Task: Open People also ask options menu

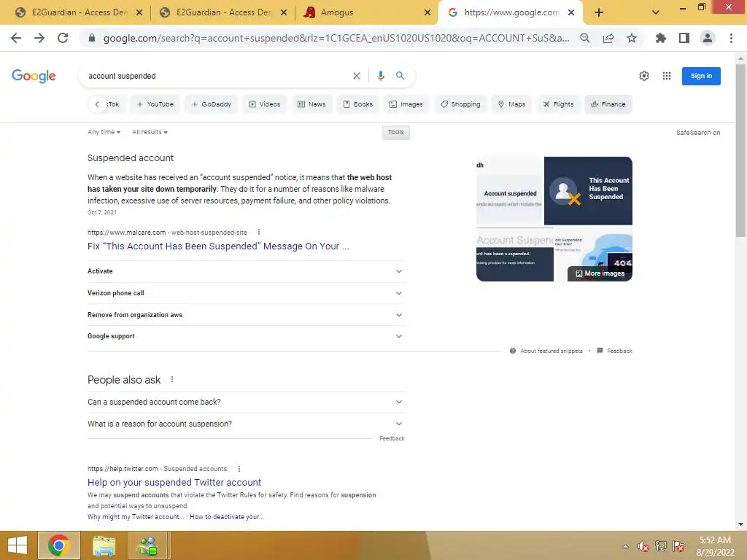Action: 172,379
